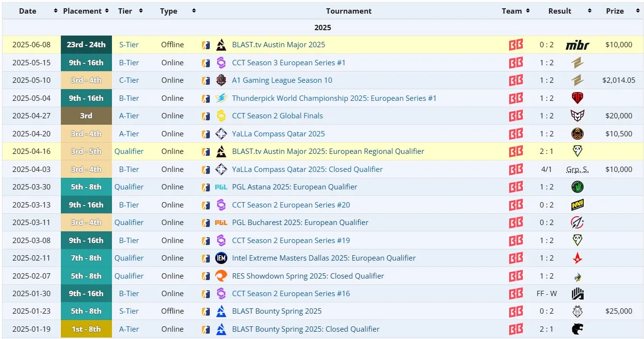Click the G2 logo in the BLAST Bounty Spring row
This screenshot has height=339, width=644.
point(577,311)
